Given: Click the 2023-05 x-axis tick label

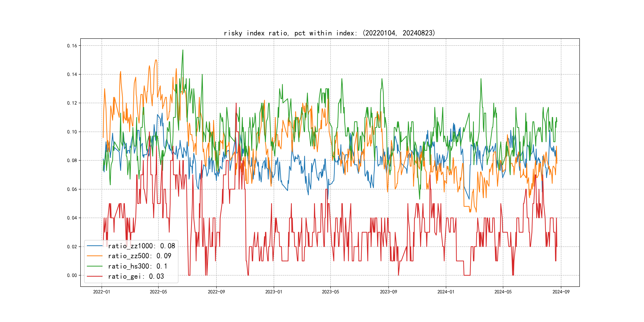Looking at the screenshot, I should point(330,292).
